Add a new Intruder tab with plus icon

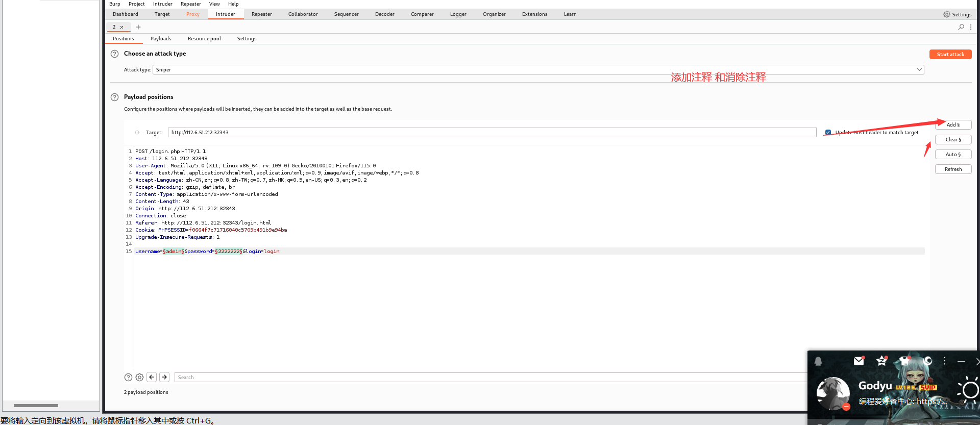pyautogui.click(x=138, y=27)
